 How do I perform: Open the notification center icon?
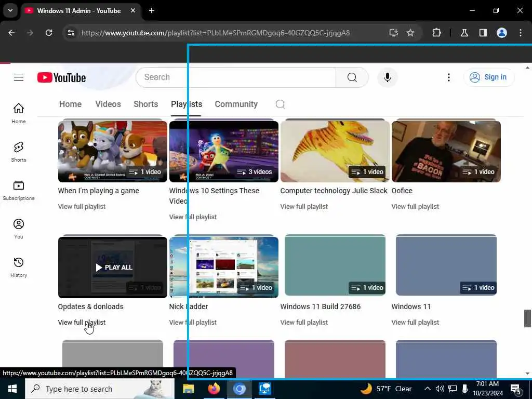tap(516, 389)
